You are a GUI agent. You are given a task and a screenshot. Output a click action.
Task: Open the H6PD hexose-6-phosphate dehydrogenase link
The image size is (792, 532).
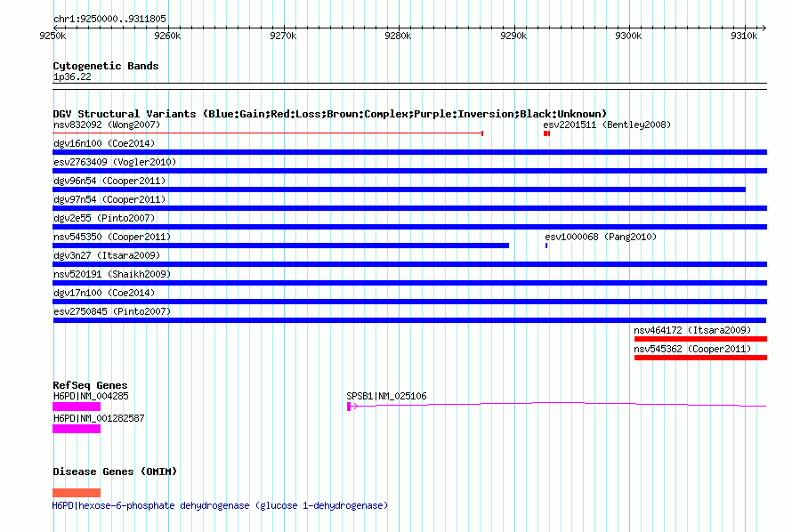pyautogui.click(x=220, y=505)
